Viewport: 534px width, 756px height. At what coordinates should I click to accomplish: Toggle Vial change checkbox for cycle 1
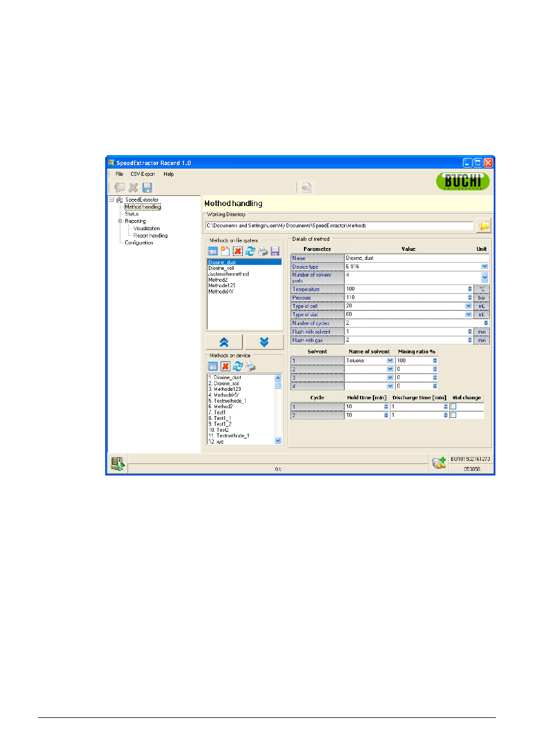pyautogui.click(x=453, y=407)
